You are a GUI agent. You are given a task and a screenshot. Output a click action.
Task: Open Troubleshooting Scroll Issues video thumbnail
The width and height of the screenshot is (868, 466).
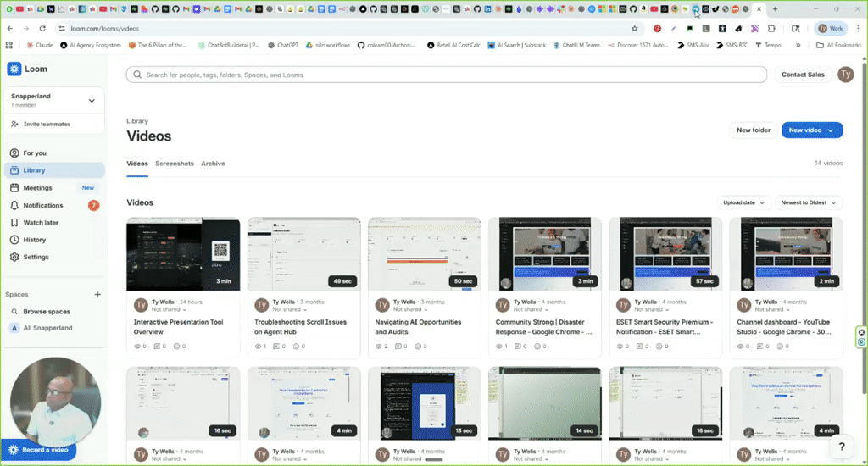coord(304,254)
